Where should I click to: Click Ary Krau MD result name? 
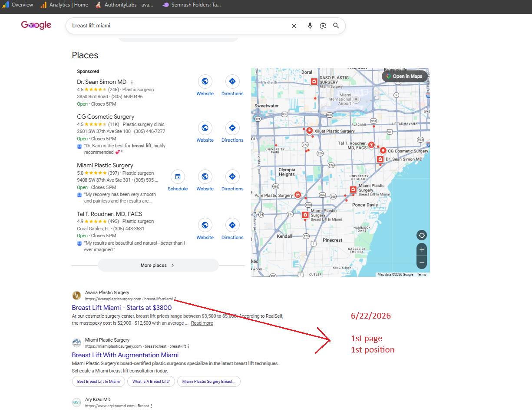(98, 399)
